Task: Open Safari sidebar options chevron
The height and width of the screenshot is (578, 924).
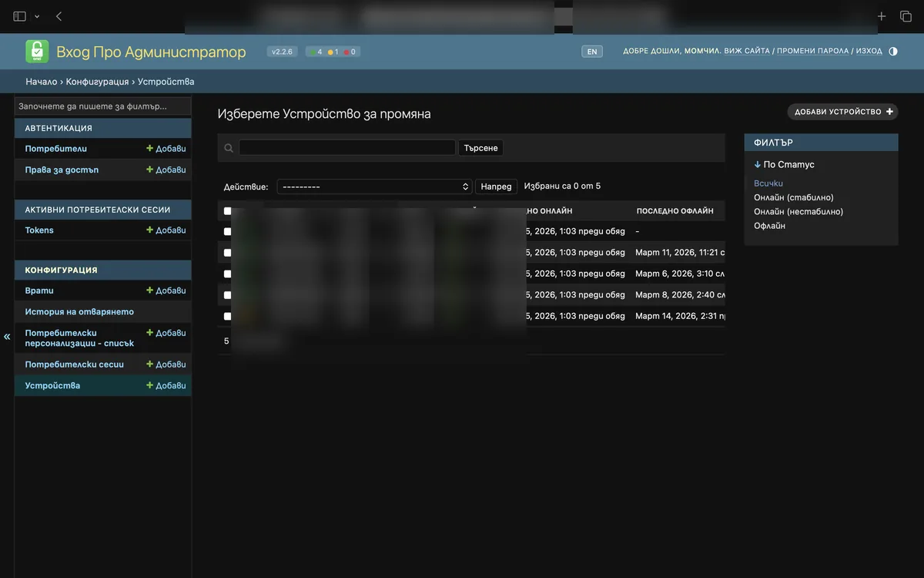Action: [x=37, y=16]
